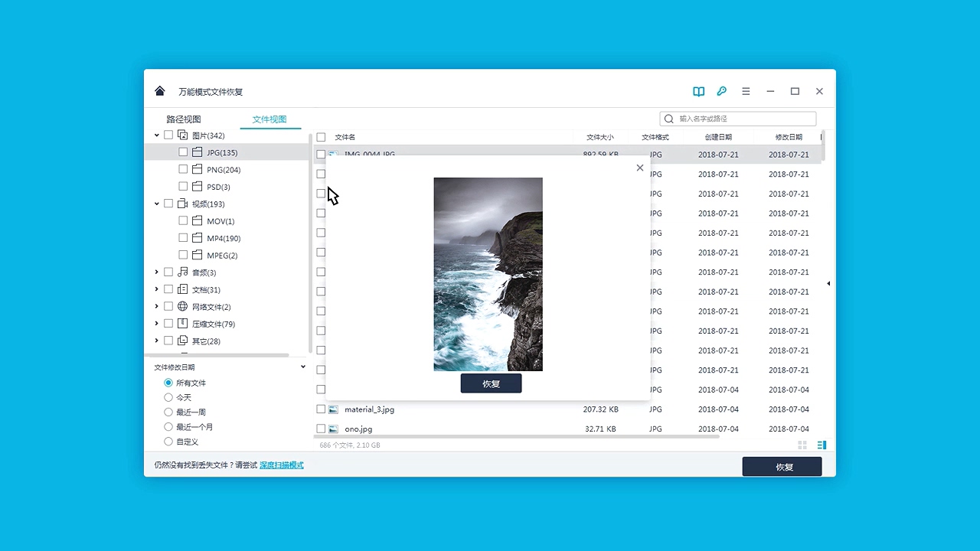Click the PSD(3) folder icon

(198, 186)
